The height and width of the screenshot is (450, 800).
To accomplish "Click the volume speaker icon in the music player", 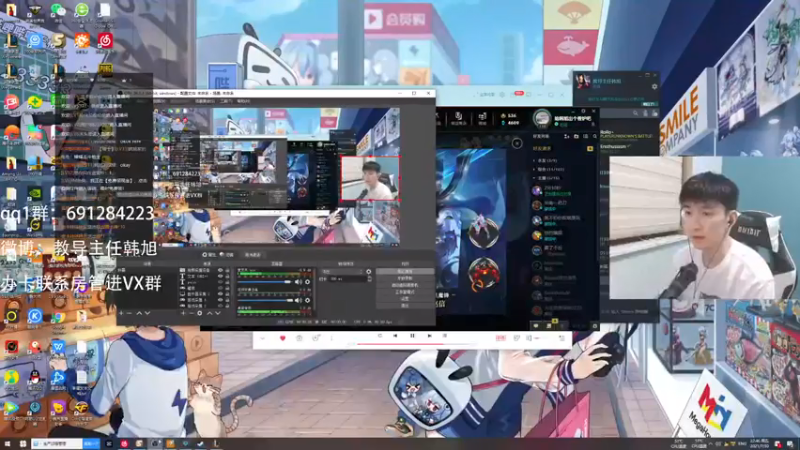I will 529,338.
